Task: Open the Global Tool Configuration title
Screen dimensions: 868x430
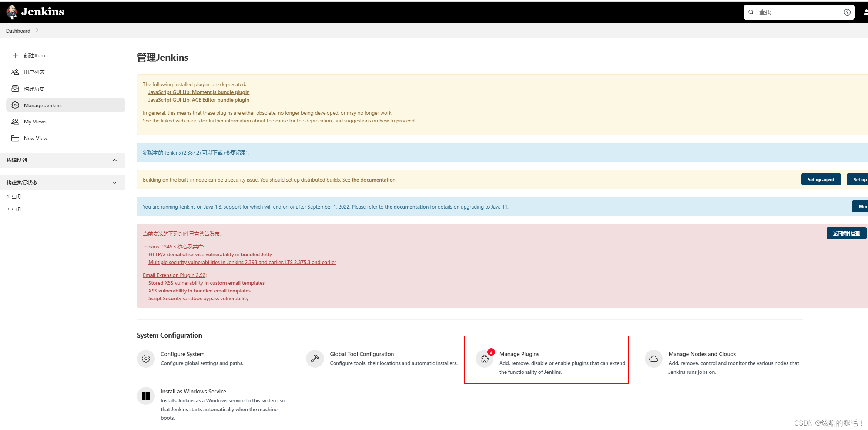Action: point(362,354)
